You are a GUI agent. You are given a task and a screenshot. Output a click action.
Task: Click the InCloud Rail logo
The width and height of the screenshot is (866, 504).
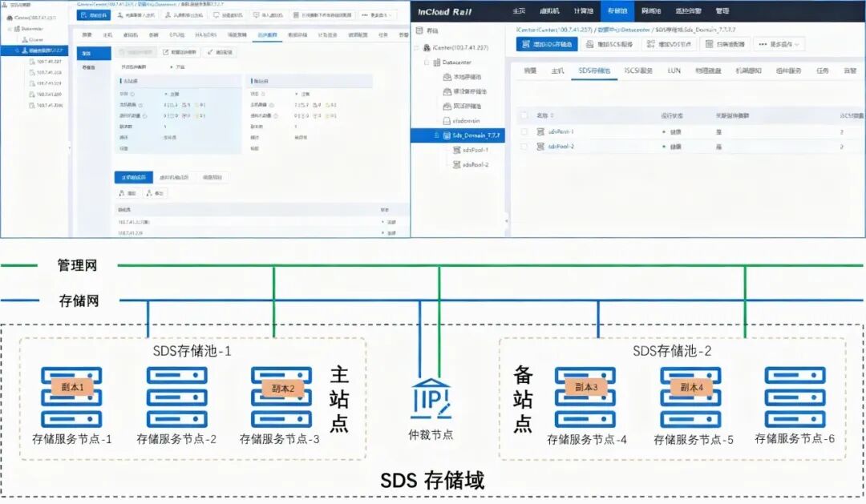444,11
